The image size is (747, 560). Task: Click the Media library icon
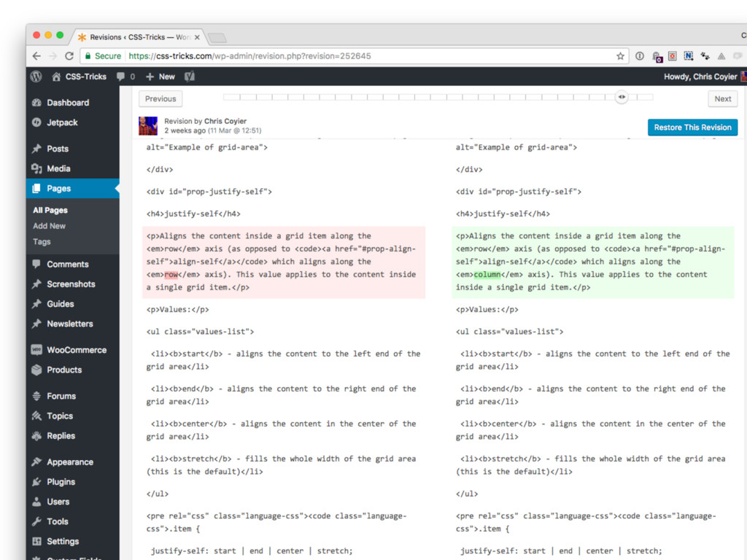click(36, 168)
